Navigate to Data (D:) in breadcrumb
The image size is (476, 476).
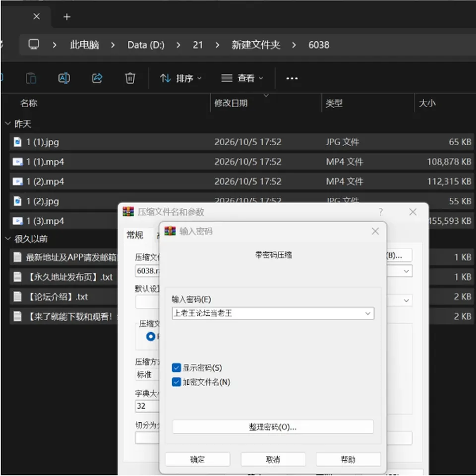(x=146, y=45)
